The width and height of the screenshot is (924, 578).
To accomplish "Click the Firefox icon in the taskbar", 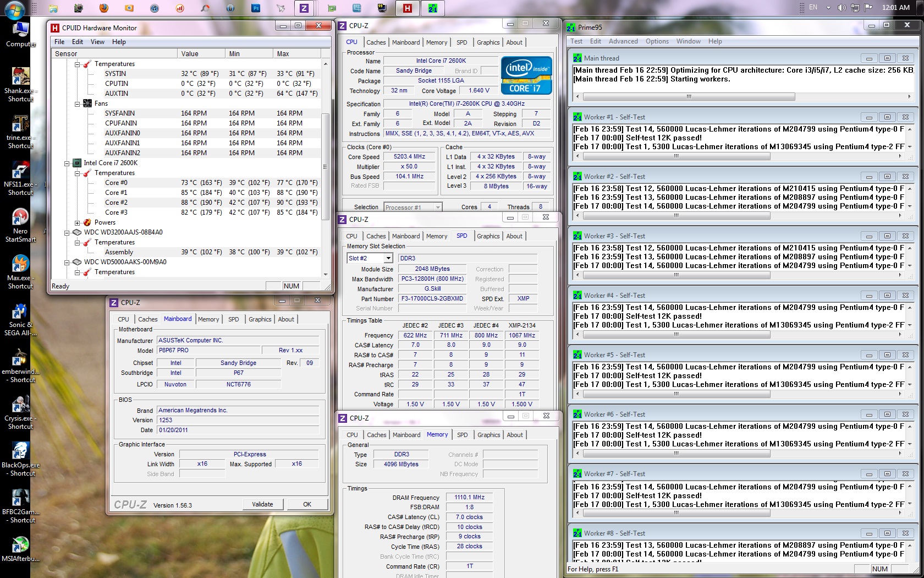I will [103, 8].
